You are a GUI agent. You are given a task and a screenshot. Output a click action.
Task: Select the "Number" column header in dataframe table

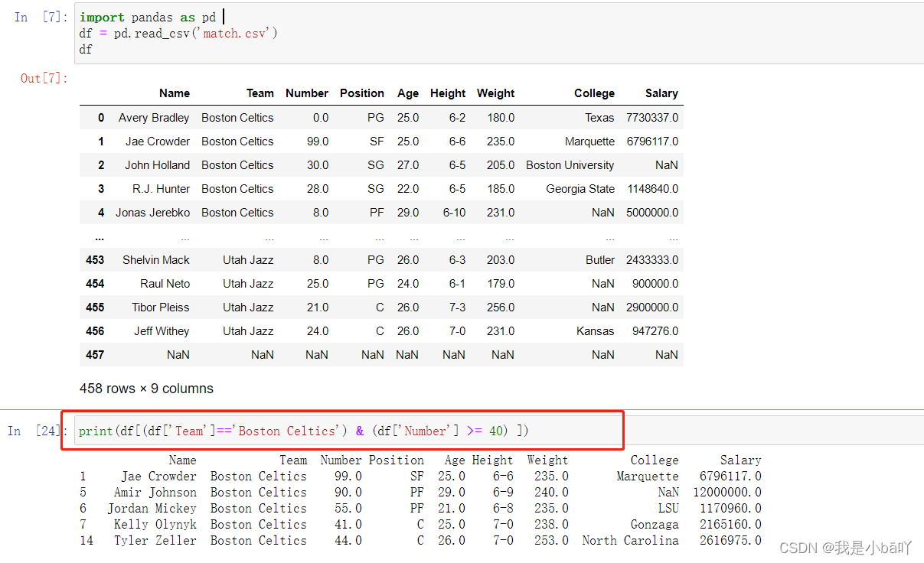click(x=307, y=93)
